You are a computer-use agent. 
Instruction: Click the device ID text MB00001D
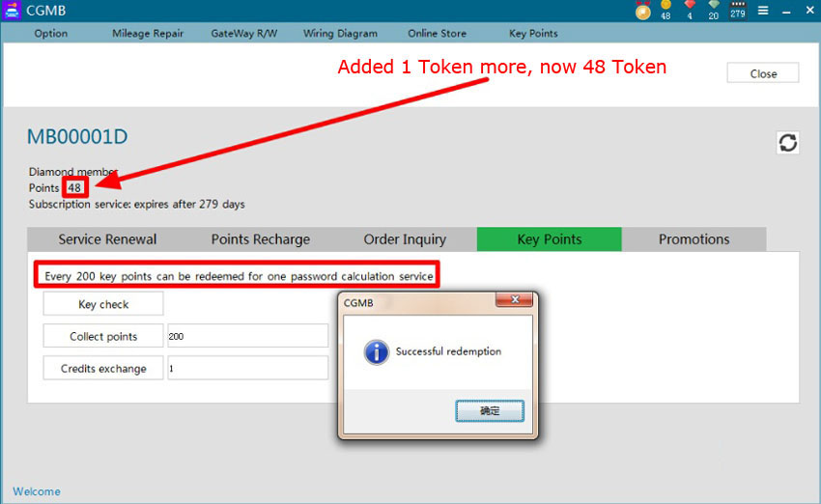pyautogui.click(x=77, y=136)
